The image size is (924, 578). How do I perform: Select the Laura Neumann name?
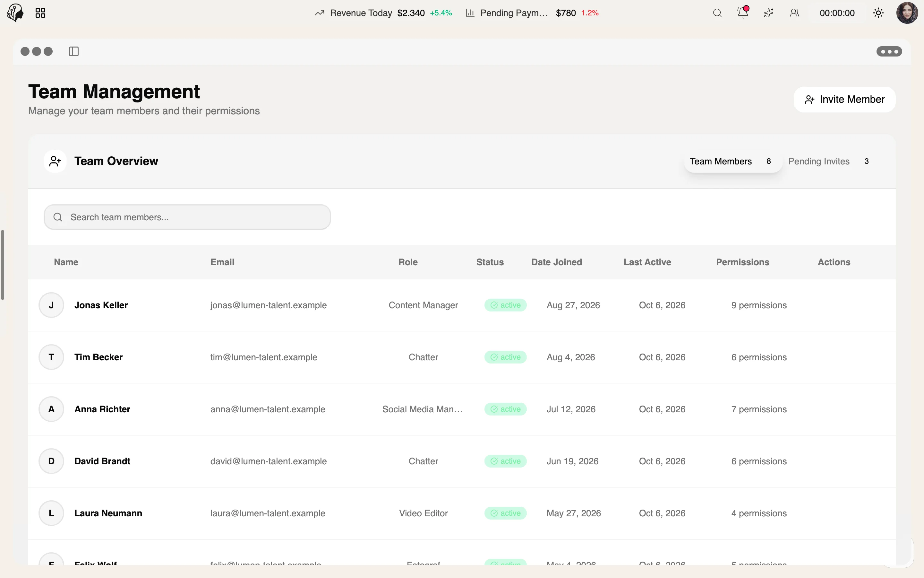(108, 513)
